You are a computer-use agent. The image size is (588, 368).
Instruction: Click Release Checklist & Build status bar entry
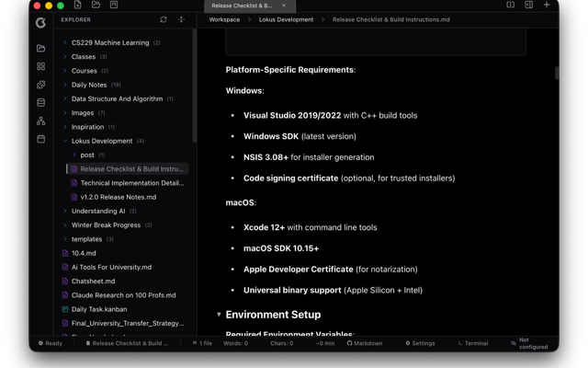point(127,343)
